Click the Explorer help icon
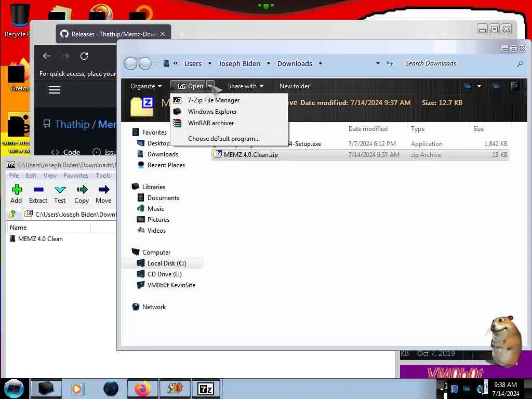 [x=515, y=86]
